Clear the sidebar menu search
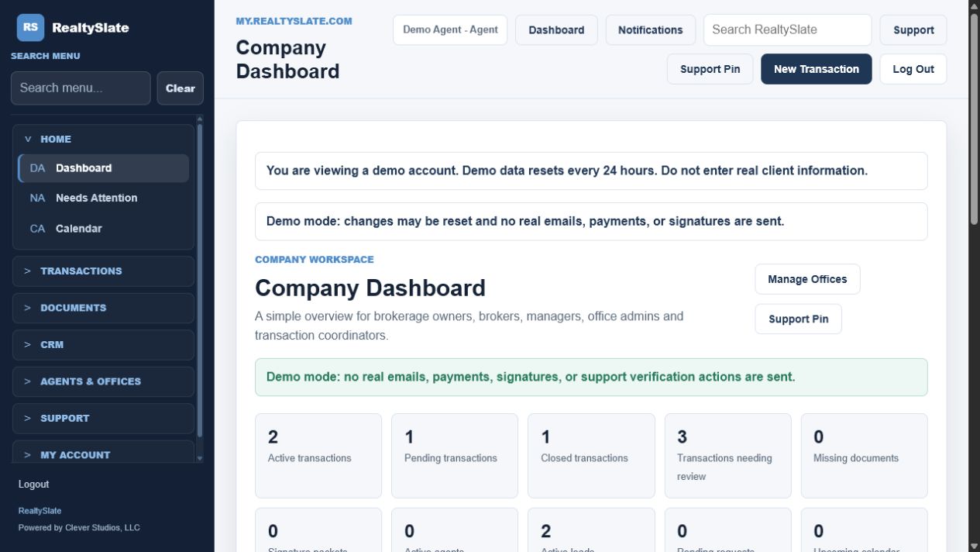This screenshot has width=980, height=552. point(180,88)
